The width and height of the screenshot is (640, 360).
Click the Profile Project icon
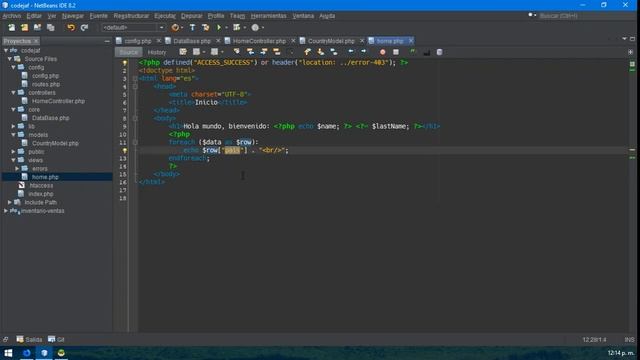pyautogui.click(x=255, y=27)
